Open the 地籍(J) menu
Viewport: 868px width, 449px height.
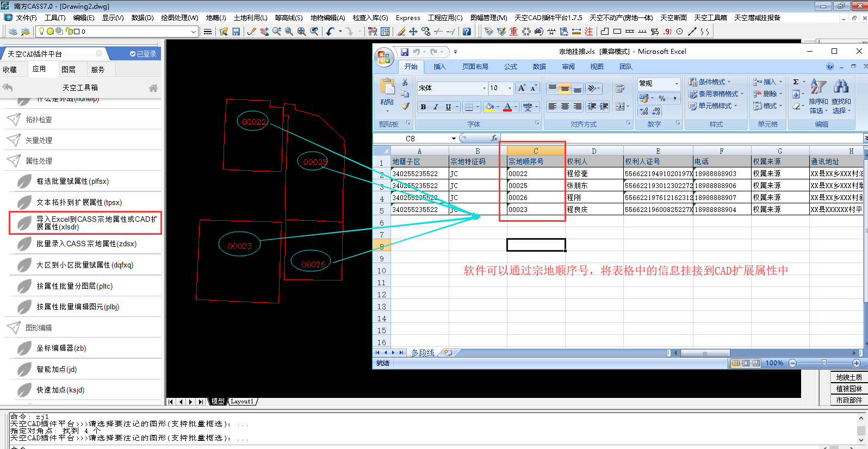point(216,18)
